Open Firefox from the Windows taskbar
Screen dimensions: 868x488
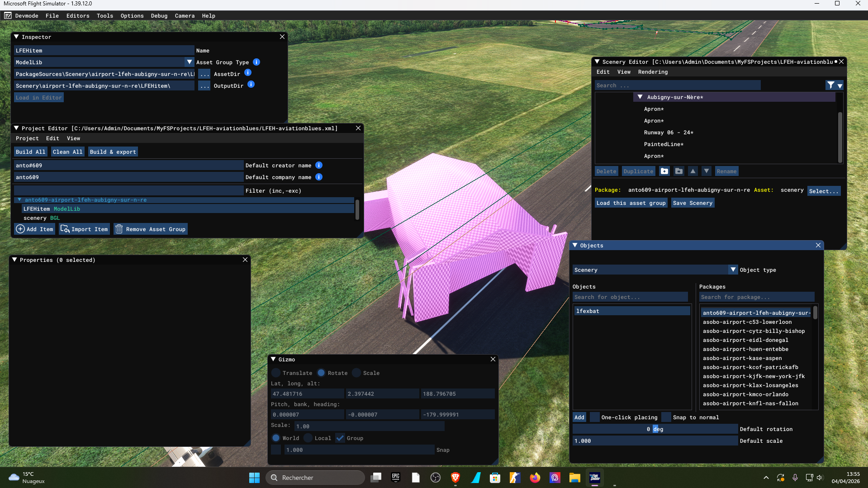535,478
